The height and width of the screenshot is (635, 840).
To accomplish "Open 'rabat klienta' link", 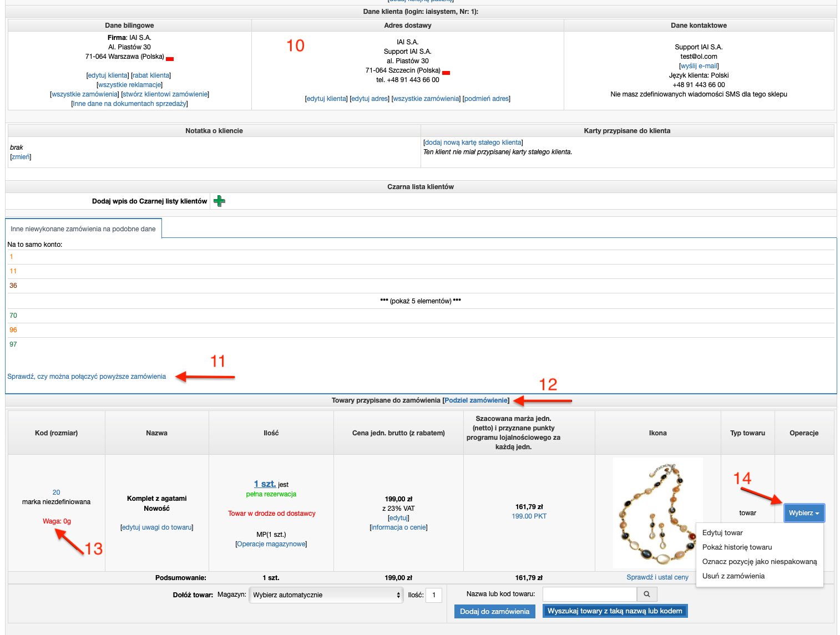I will (x=151, y=75).
